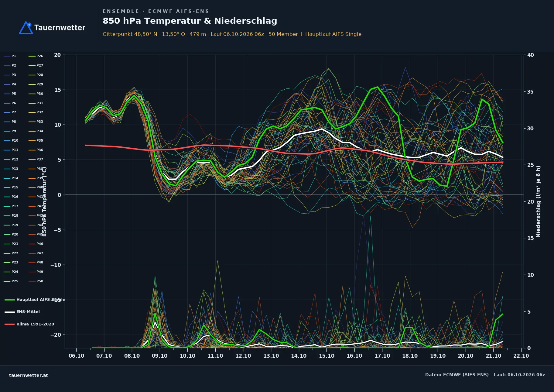
Task: Select the '35' precipitation axis tick
Action: [530, 92]
